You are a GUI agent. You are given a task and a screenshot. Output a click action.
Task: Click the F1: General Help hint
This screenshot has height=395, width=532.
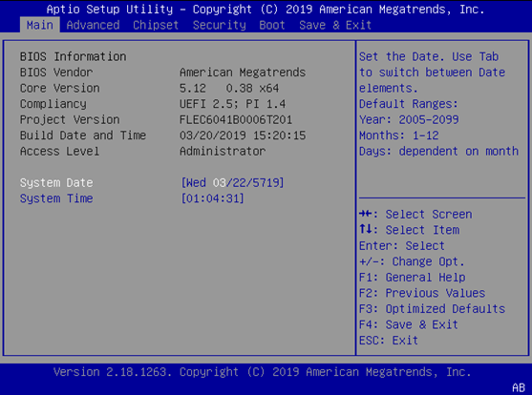(413, 278)
